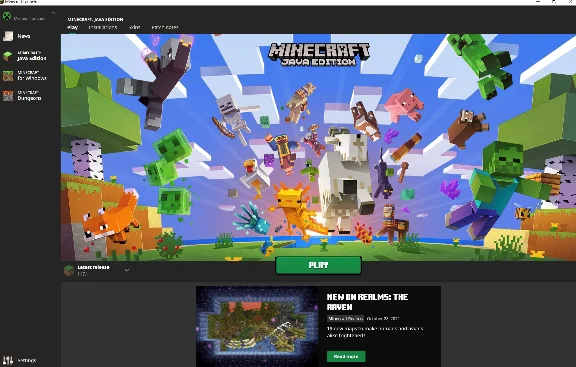Click the Read more button
Screen dimensions: 576x367
pos(346,356)
